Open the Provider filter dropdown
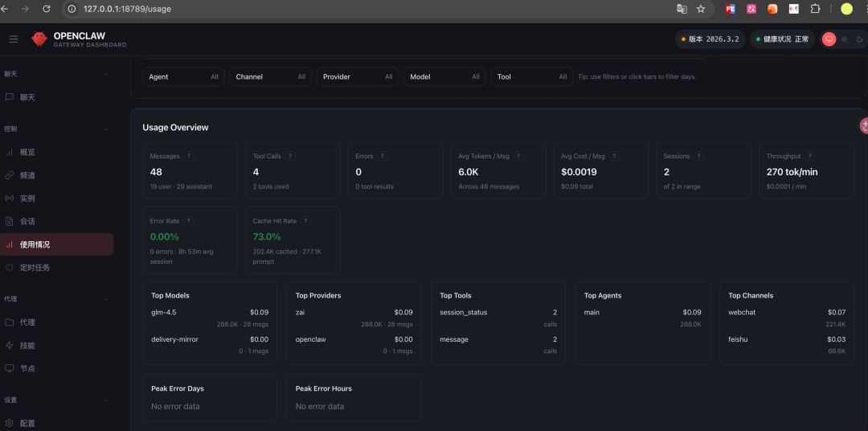This screenshot has height=431, width=868. point(358,76)
